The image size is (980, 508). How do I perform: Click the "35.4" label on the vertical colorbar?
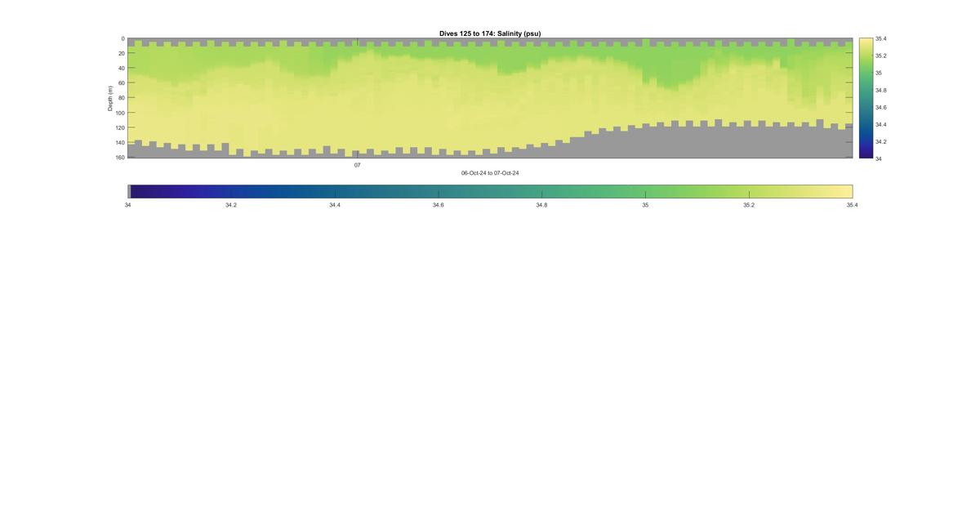(x=880, y=38)
